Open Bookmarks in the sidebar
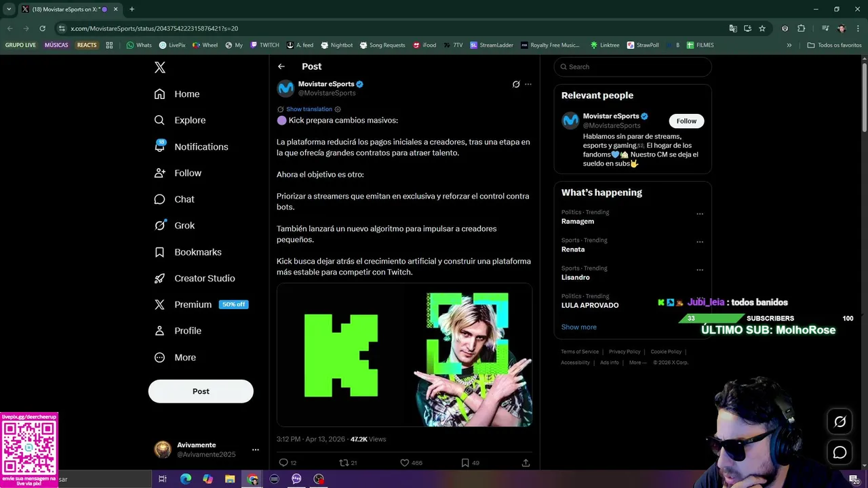The width and height of the screenshot is (868, 488). [188, 252]
